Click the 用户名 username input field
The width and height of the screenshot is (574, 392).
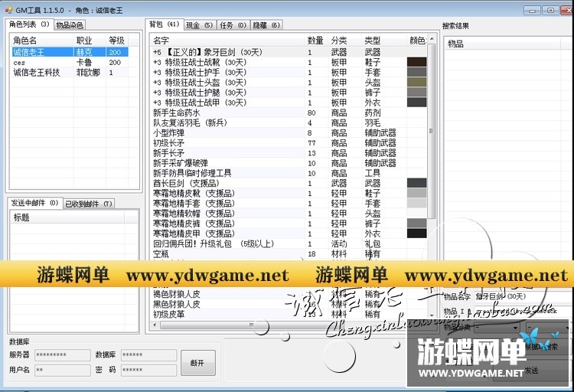[63, 370]
